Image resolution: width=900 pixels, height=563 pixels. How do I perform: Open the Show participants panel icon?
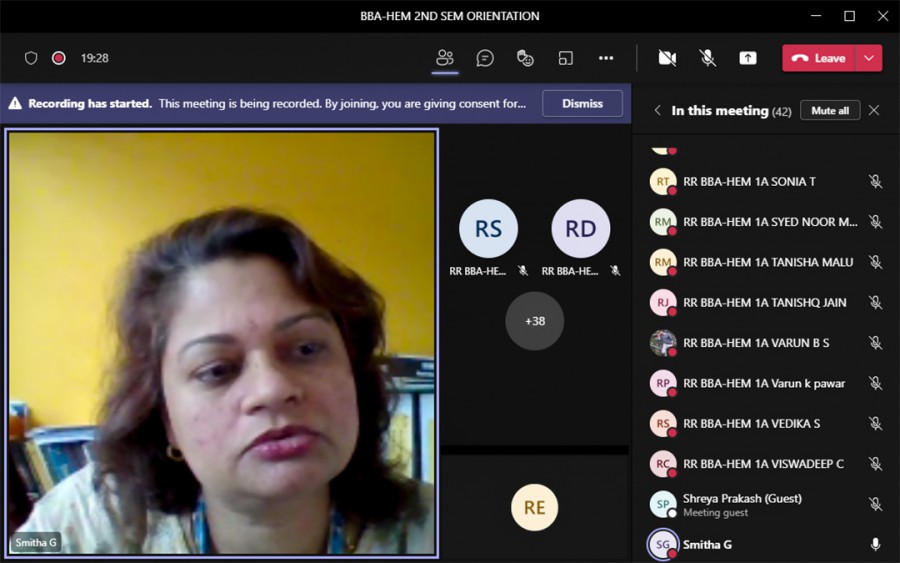tap(445, 58)
